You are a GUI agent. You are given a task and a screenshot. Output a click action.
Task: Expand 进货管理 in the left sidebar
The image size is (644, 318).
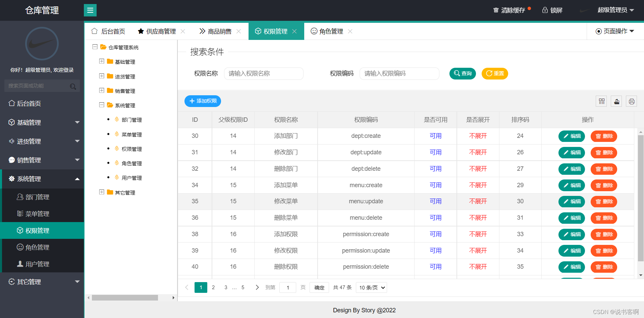pos(42,141)
